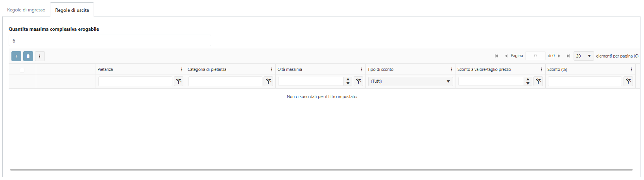The image size is (644, 180).
Task: Increase the Q.tà massima filter spinner value
Action: pos(348,79)
